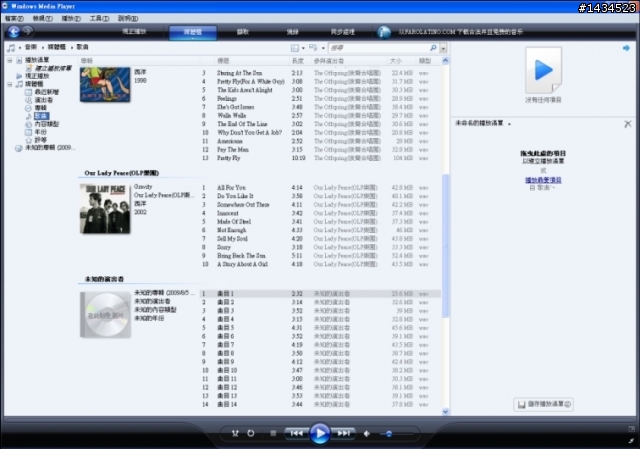Open the 檔案(F) menu
This screenshot has height=449, width=640.
point(14,18)
